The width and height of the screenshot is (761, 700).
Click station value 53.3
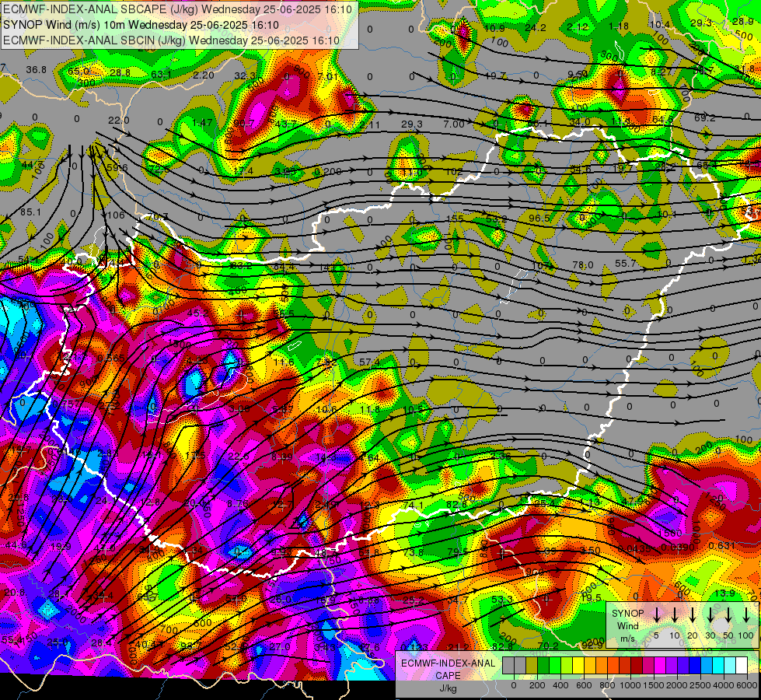502,600
